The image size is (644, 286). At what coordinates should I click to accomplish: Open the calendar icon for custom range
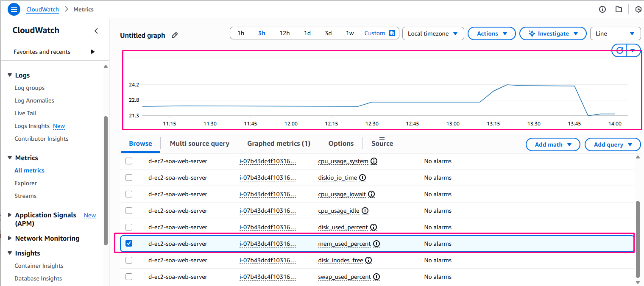pyautogui.click(x=392, y=33)
